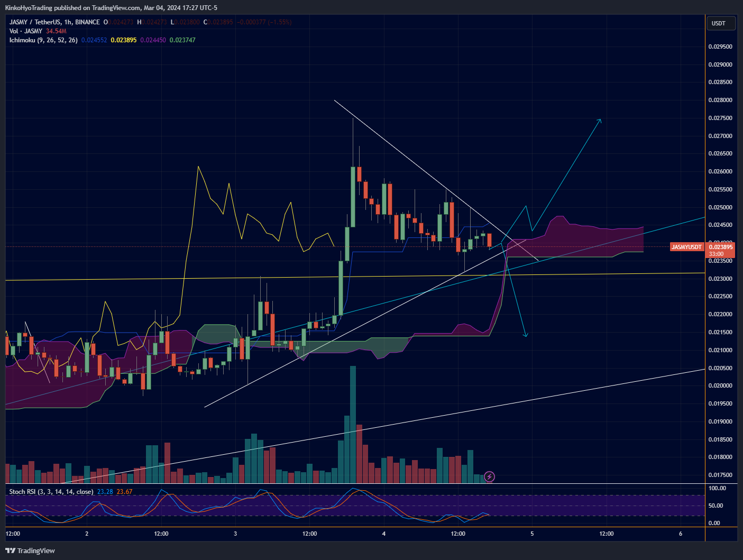Click the 100.00 Stoch RSI scale label
This screenshot has height=560, width=743.
pyautogui.click(x=717, y=488)
